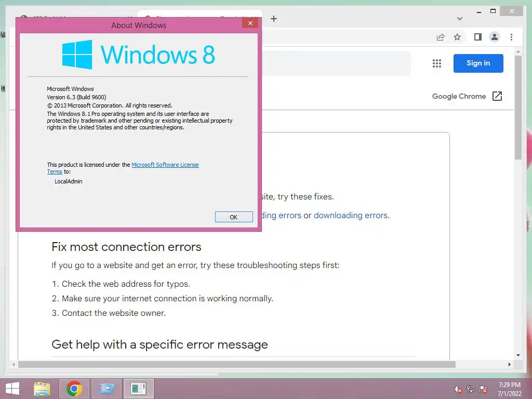Viewport: 532px width, 399px height.
Task: Click the muted volume tray icon
Action: click(x=458, y=389)
